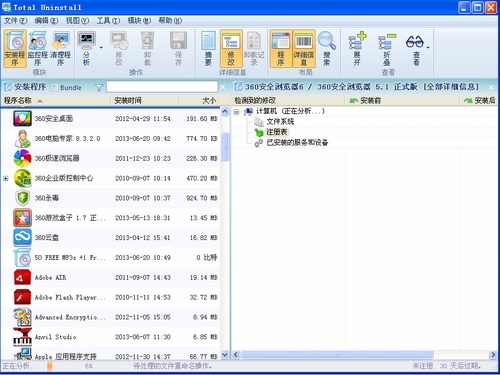Click the 分析 toolbar button
The image size is (500, 375).
click(86, 49)
